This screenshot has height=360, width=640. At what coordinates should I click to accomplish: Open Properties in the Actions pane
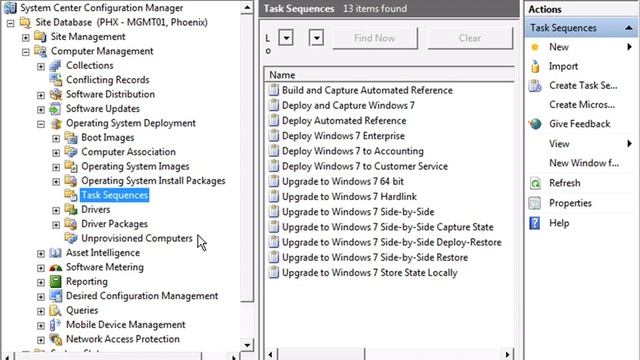570,203
